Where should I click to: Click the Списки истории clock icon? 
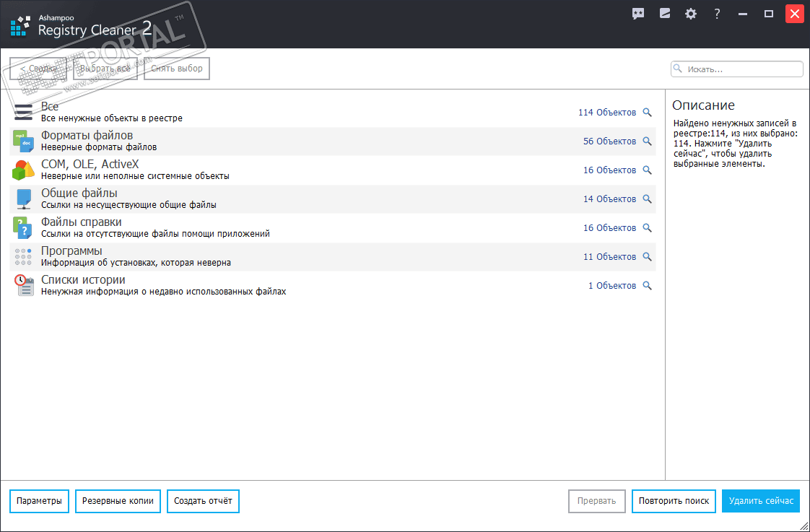pos(25,285)
